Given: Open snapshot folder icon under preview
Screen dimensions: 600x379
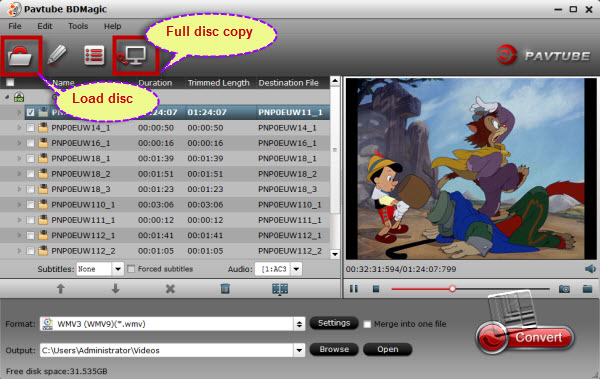Looking at the screenshot, I should 587,289.
